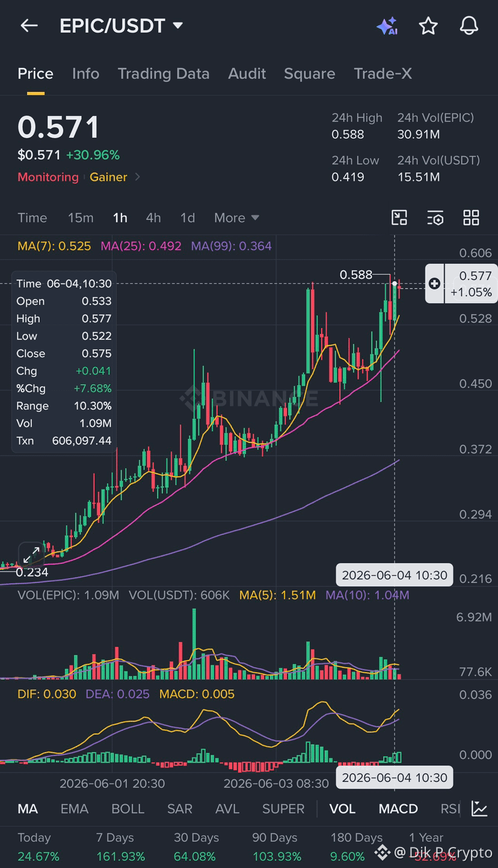Expand the More timeframes dropdown
This screenshot has height=868, width=498.
236,218
